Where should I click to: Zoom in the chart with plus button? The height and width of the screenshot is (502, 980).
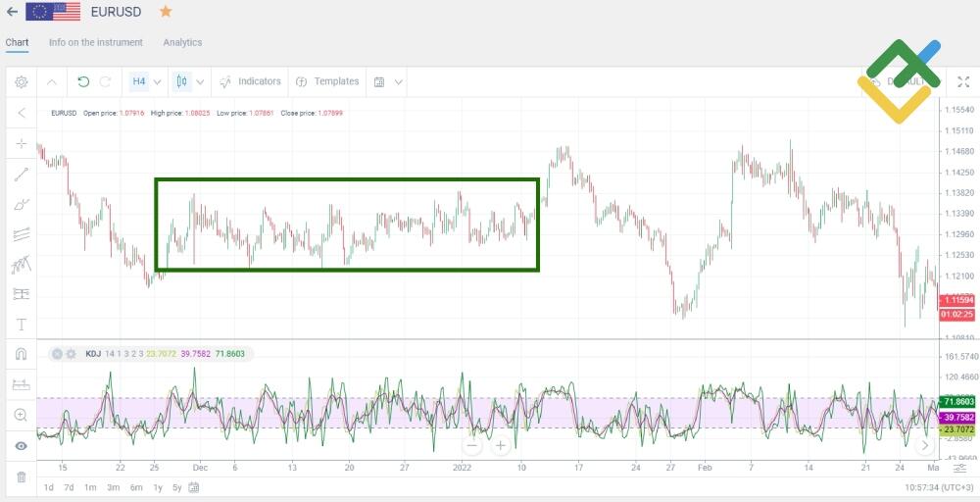[x=500, y=446]
